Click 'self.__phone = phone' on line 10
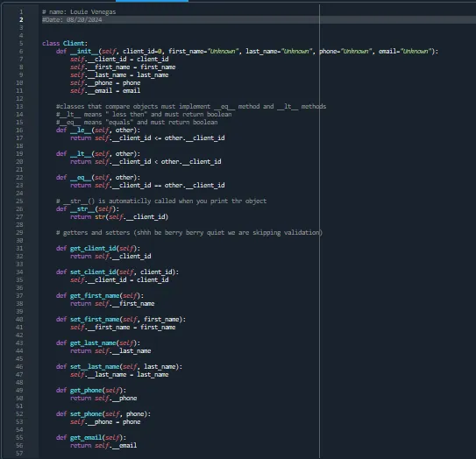 (105, 83)
